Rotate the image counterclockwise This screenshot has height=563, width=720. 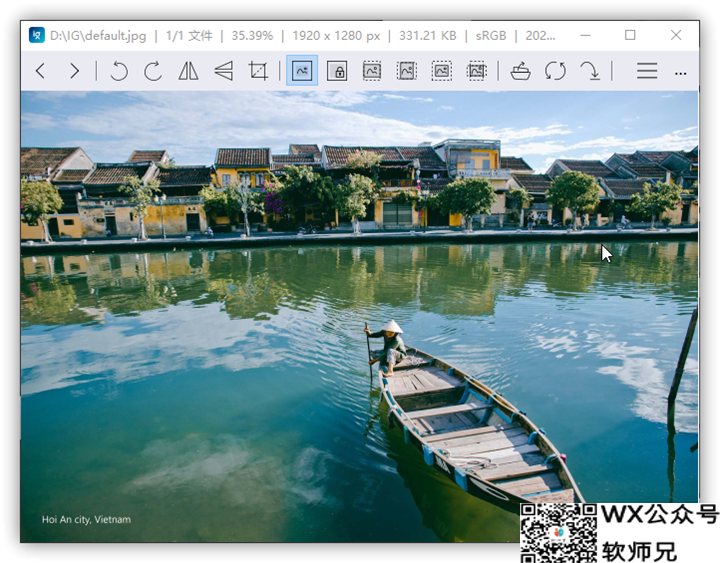tap(119, 71)
